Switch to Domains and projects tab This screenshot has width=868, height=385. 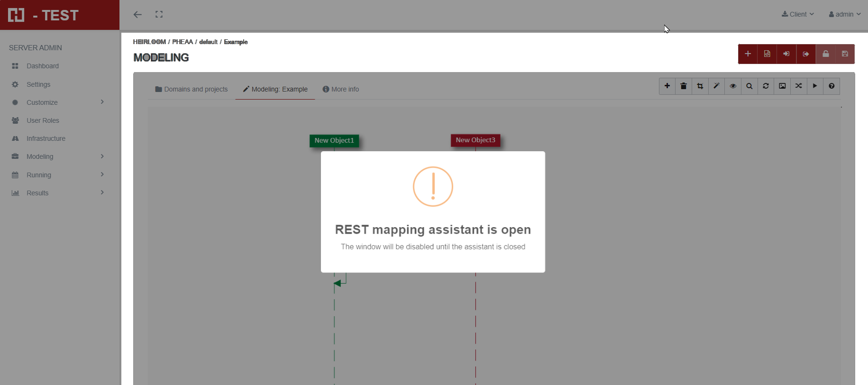tap(192, 89)
